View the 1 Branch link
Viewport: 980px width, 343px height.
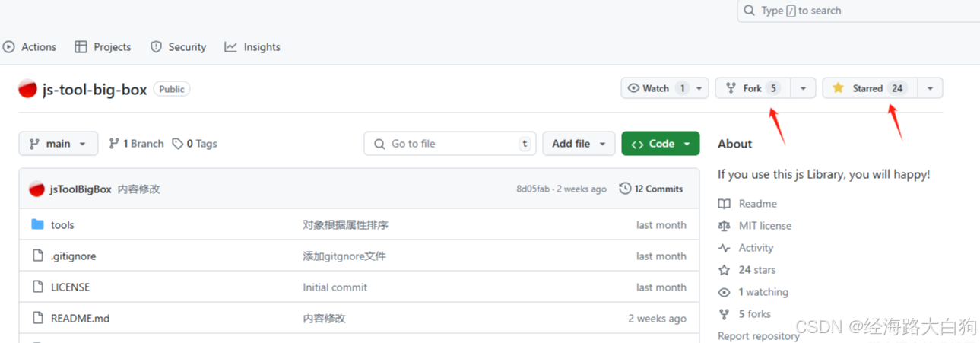pyautogui.click(x=136, y=144)
